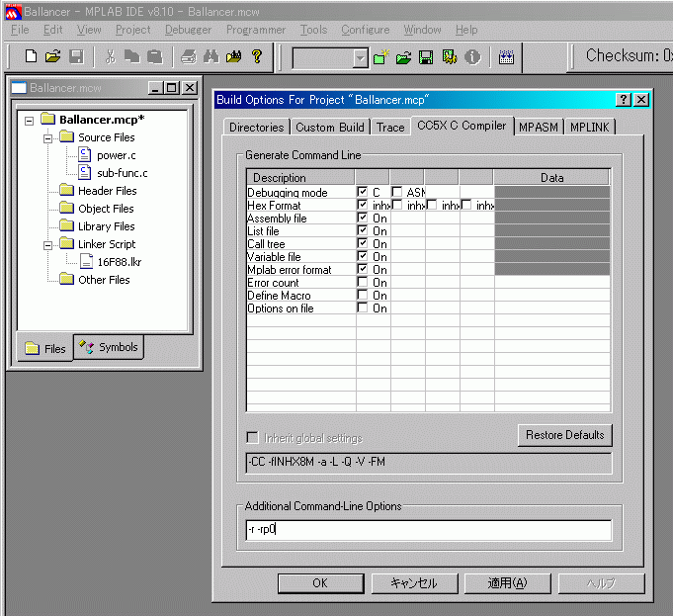Viewport: 673px width, 616px height.
Task: Click the New File toolbar icon
Action: coord(31,56)
